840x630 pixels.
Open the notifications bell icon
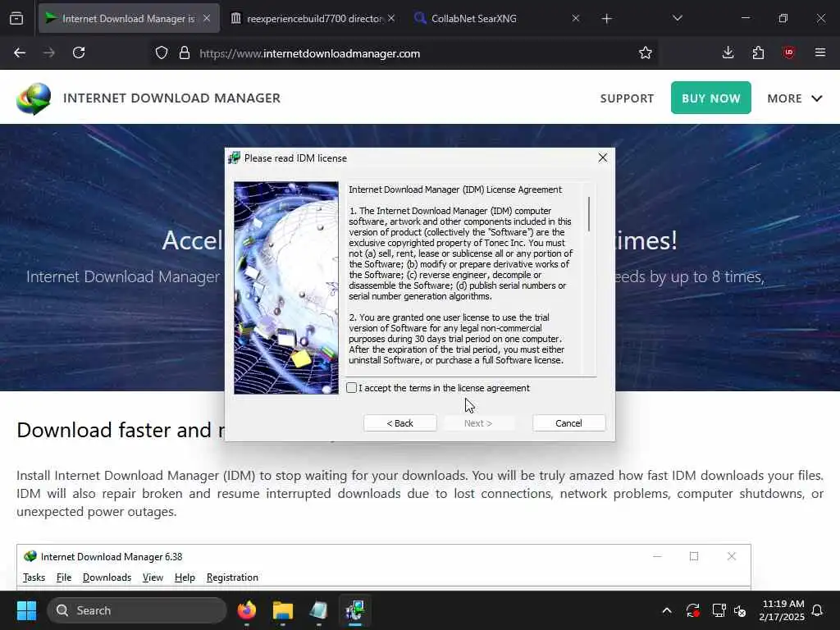(818, 610)
